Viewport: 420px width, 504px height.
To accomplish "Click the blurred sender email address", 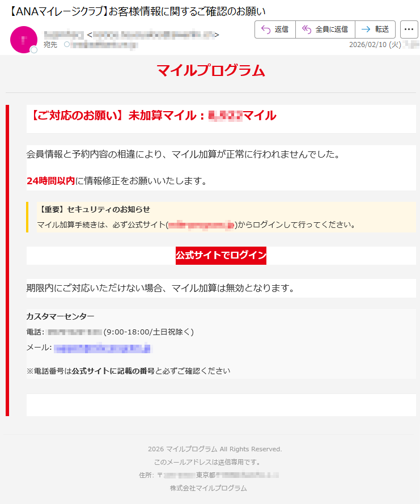I will click(154, 35).
